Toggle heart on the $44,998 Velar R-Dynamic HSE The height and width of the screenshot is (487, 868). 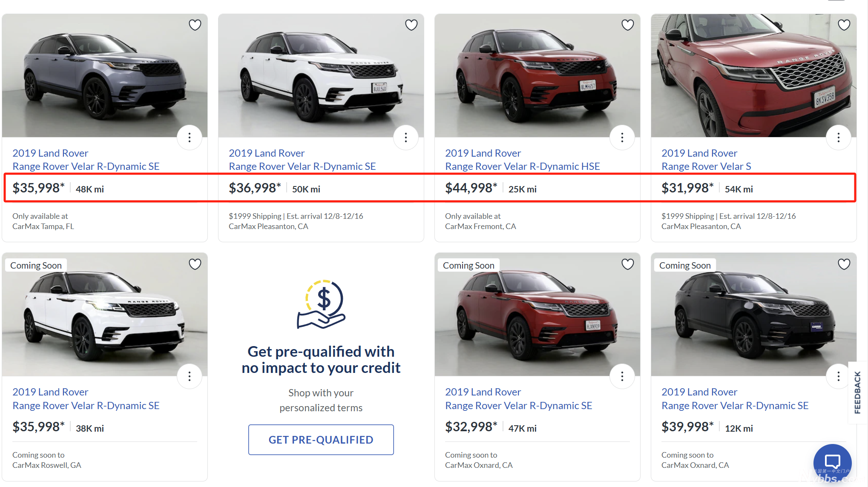coord(628,25)
